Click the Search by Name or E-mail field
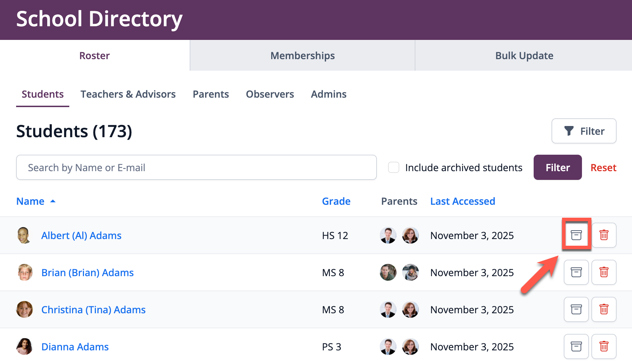Screen dimensions: 632x364 point(196,168)
